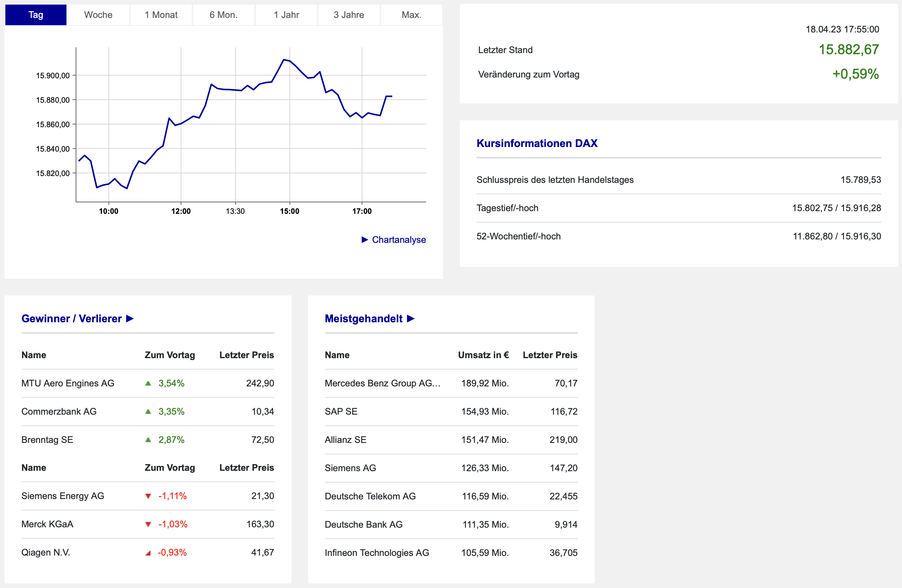Click the 15:00 marker on chart axis
902x588 pixels.
click(x=289, y=211)
